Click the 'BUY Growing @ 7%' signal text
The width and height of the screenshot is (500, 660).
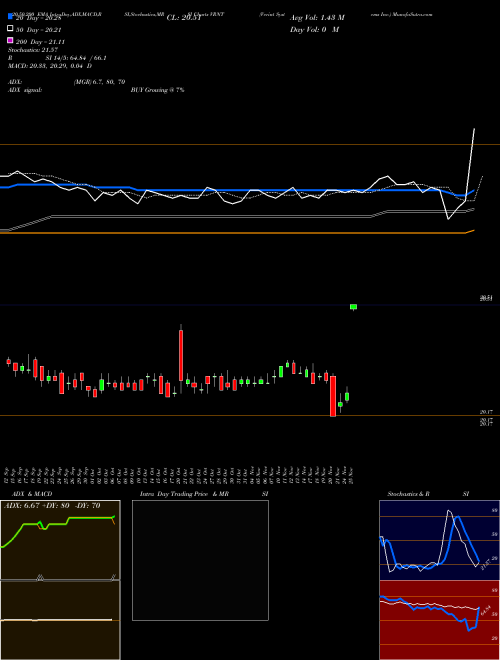157,90
